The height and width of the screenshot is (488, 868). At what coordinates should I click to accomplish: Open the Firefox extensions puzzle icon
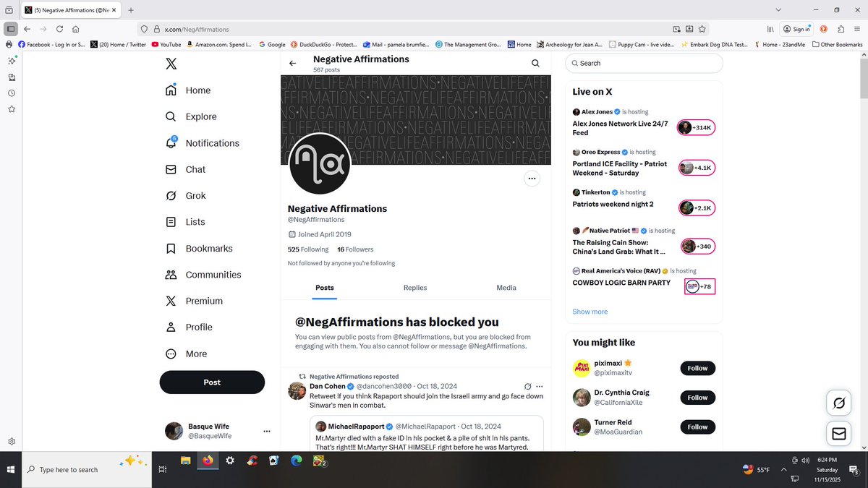coord(841,29)
